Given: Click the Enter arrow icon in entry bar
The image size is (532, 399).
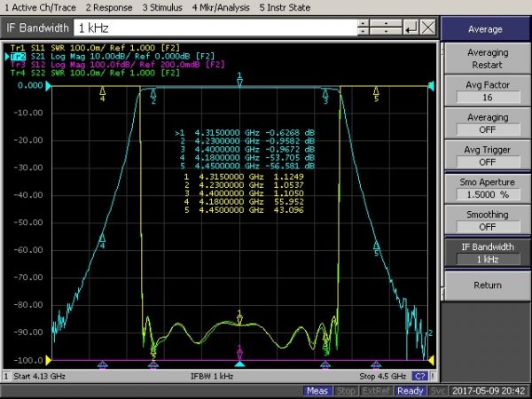Looking at the screenshot, I should coord(411,28).
